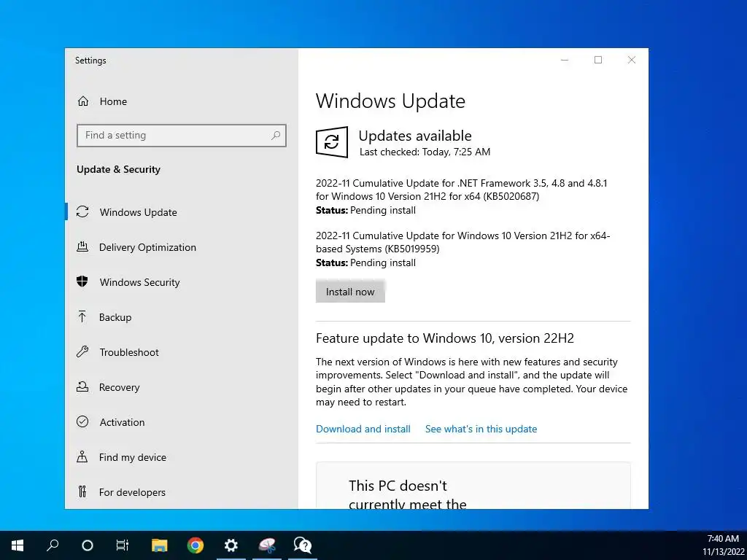Click the Find my device icon
The height and width of the screenshot is (560, 747).
(x=82, y=457)
